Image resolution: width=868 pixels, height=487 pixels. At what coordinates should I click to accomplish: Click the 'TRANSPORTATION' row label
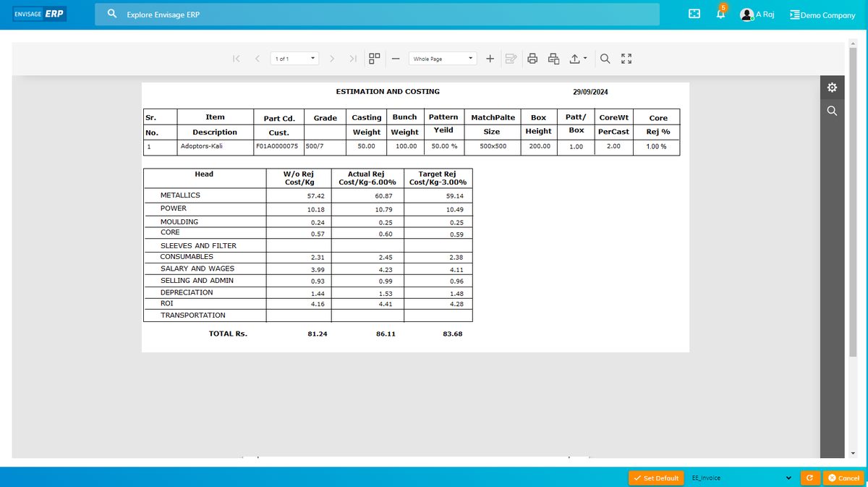click(192, 316)
